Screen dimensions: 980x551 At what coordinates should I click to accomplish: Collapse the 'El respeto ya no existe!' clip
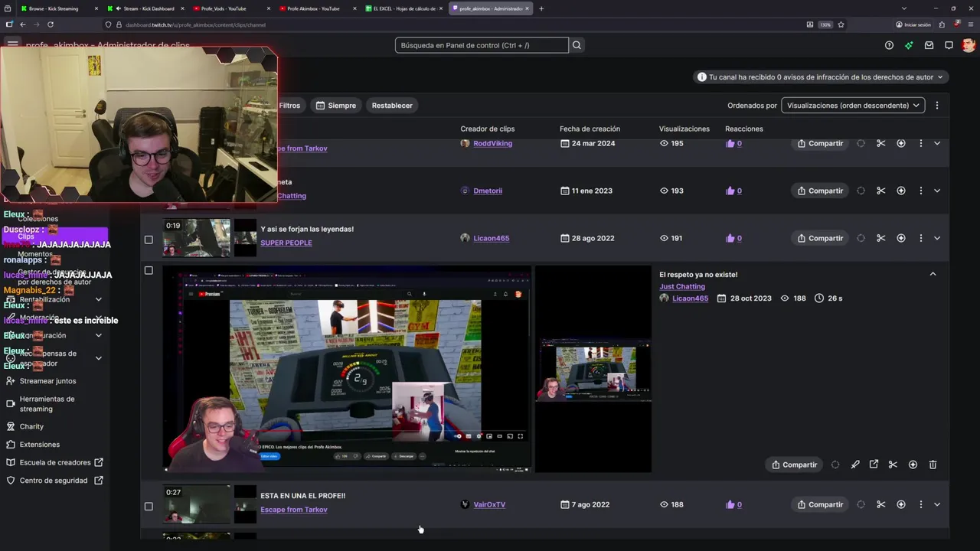click(x=933, y=274)
